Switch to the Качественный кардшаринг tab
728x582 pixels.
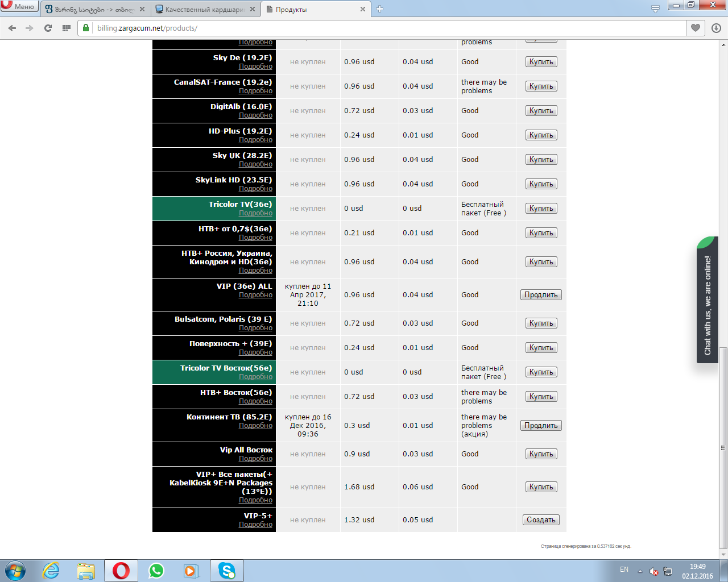[205, 9]
